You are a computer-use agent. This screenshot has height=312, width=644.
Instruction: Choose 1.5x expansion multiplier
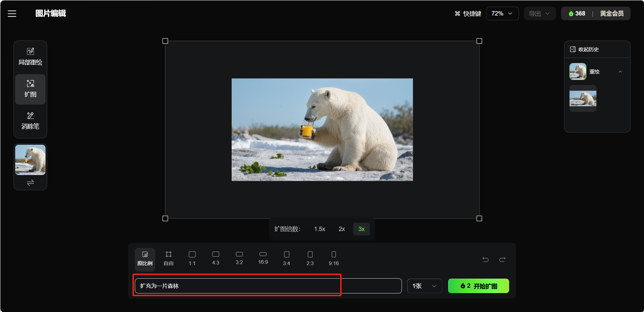pos(319,229)
